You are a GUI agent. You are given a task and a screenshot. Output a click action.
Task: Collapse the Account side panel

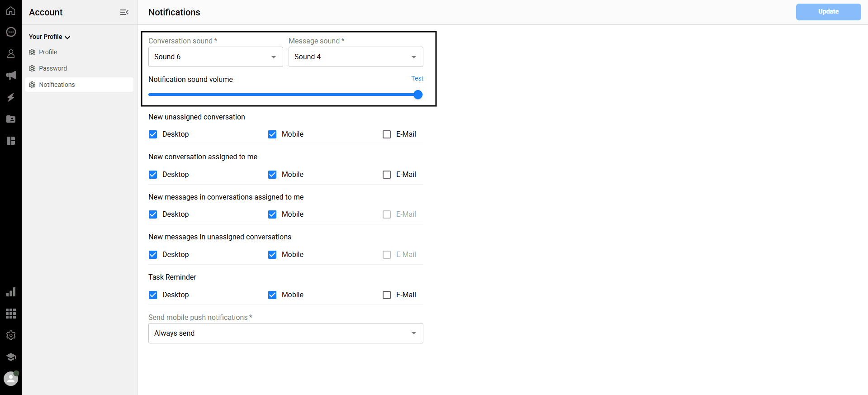click(124, 12)
